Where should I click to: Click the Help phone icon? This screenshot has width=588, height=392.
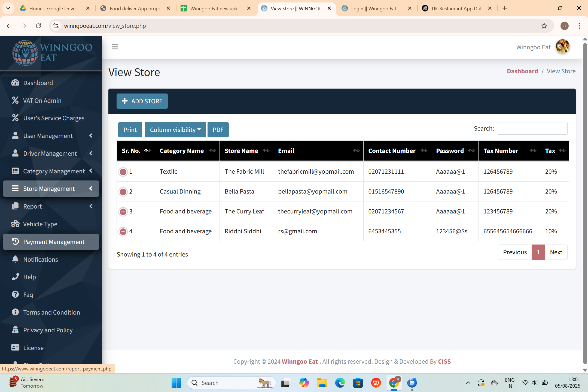point(15,277)
